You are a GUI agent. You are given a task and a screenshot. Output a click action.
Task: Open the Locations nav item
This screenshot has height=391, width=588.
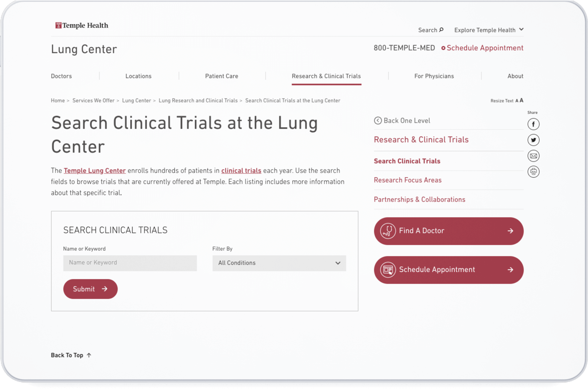138,76
